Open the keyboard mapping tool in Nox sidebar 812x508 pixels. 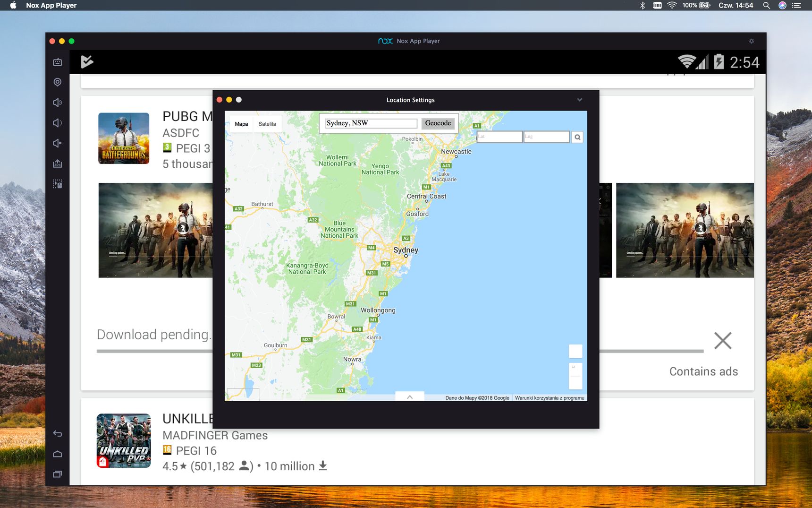[x=58, y=62]
